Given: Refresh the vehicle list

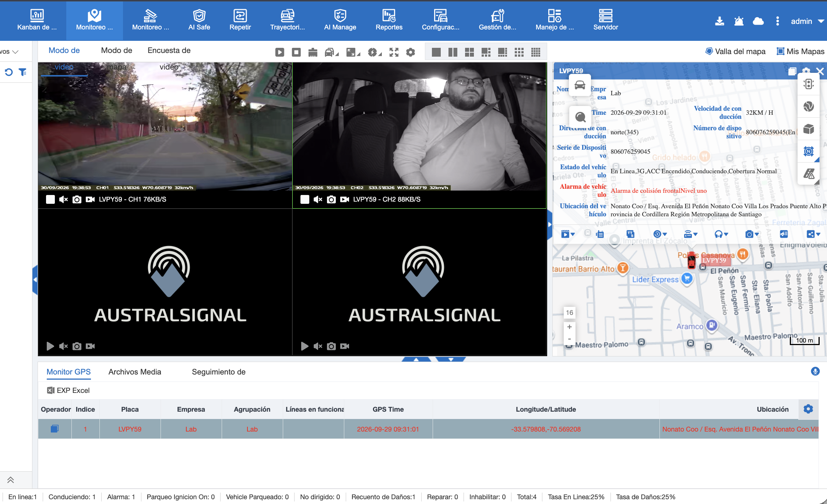Looking at the screenshot, I should [x=9, y=72].
